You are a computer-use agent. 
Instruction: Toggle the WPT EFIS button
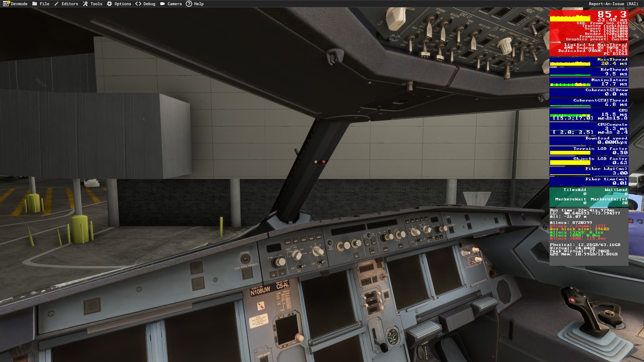click(x=296, y=240)
